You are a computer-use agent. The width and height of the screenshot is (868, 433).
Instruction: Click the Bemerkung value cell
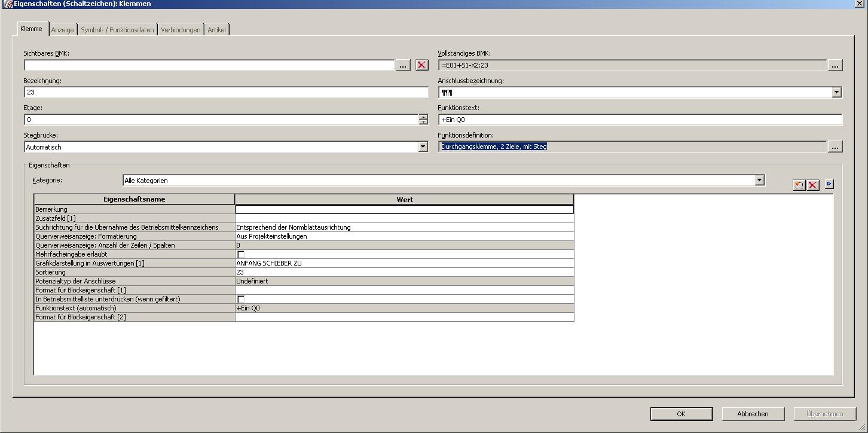(x=405, y=209)
